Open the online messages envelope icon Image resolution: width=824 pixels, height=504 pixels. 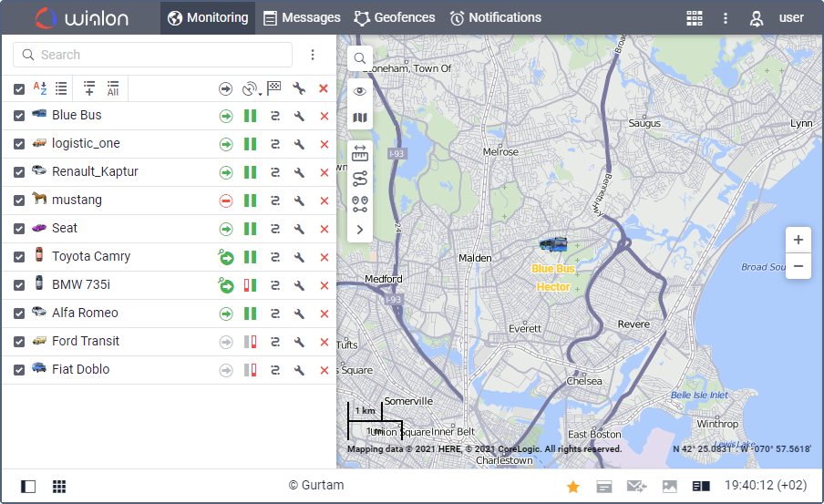(x=636, y=487)
